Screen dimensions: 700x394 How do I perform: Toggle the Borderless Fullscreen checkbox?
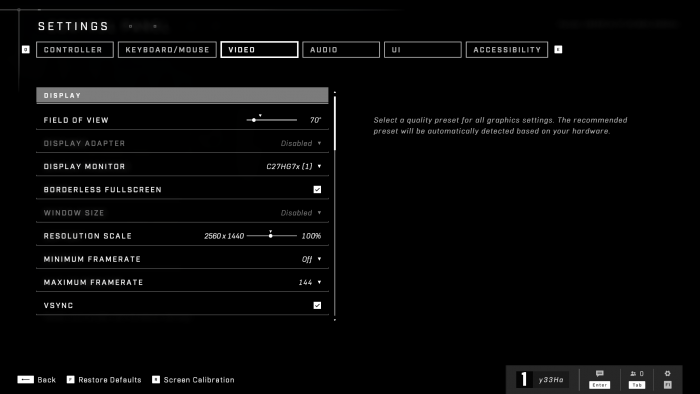click(317, 190)
